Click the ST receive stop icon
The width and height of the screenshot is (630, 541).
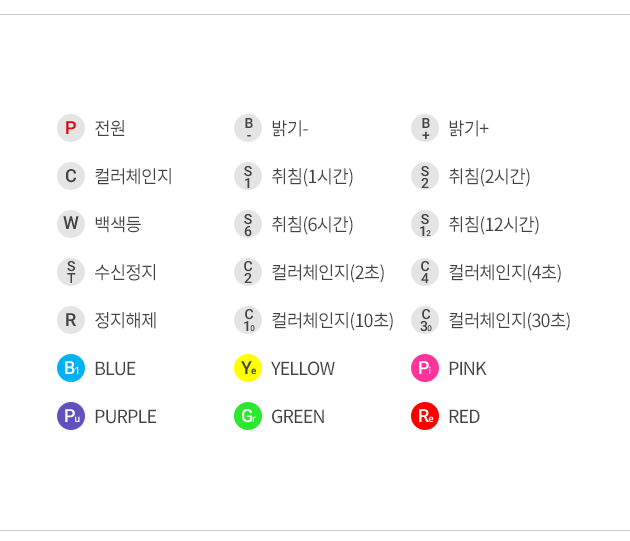(x=71, y=272)
